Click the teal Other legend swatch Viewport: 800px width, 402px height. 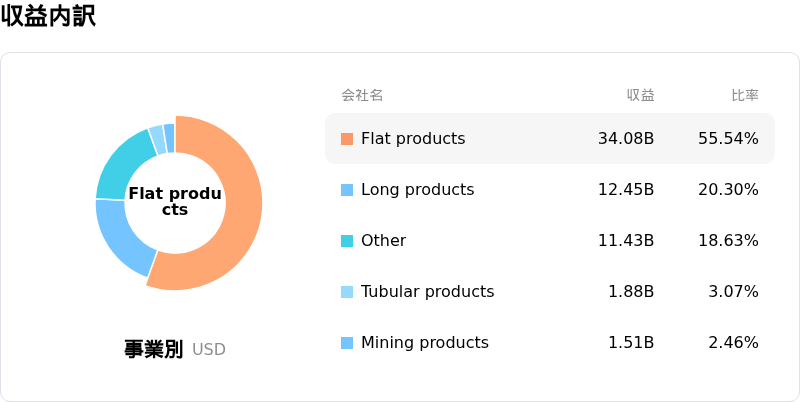347,241
